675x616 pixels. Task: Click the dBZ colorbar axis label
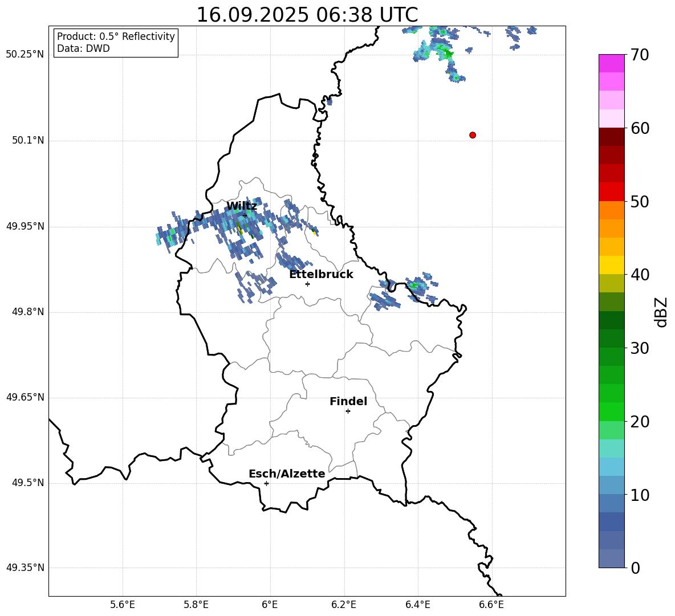pyautogui.click(x=661, y=312)
